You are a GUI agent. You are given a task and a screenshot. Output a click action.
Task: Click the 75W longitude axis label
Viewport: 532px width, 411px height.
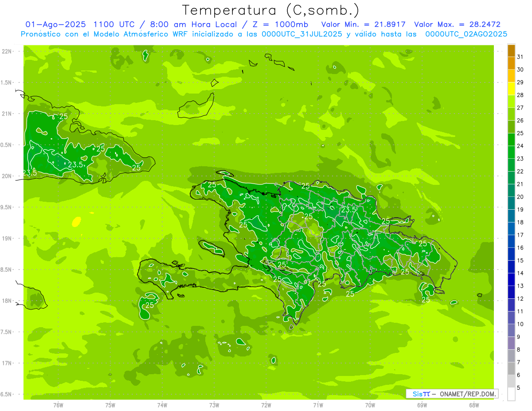coord(110,405)
